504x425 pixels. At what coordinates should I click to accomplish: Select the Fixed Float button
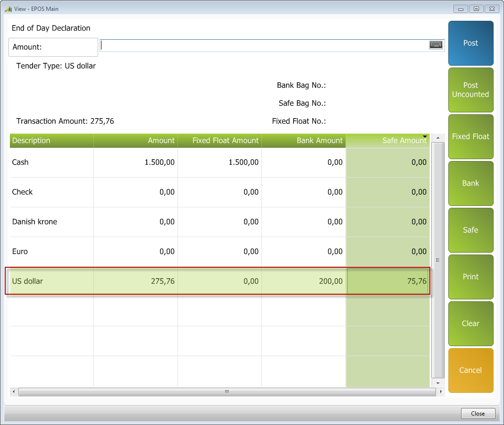tap(470, 136)
